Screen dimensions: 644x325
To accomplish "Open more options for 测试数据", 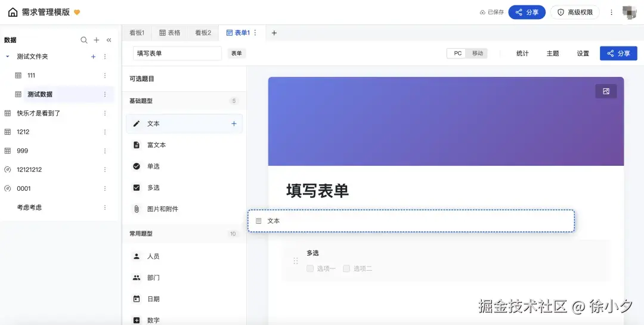I will coord(105,94).
